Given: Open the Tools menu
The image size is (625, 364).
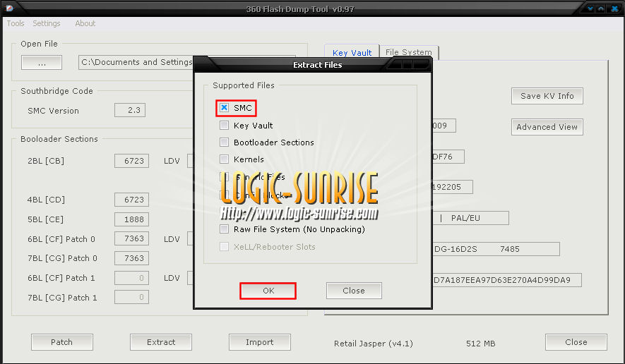Looking at the screenshot, I should tap(16, 23).
